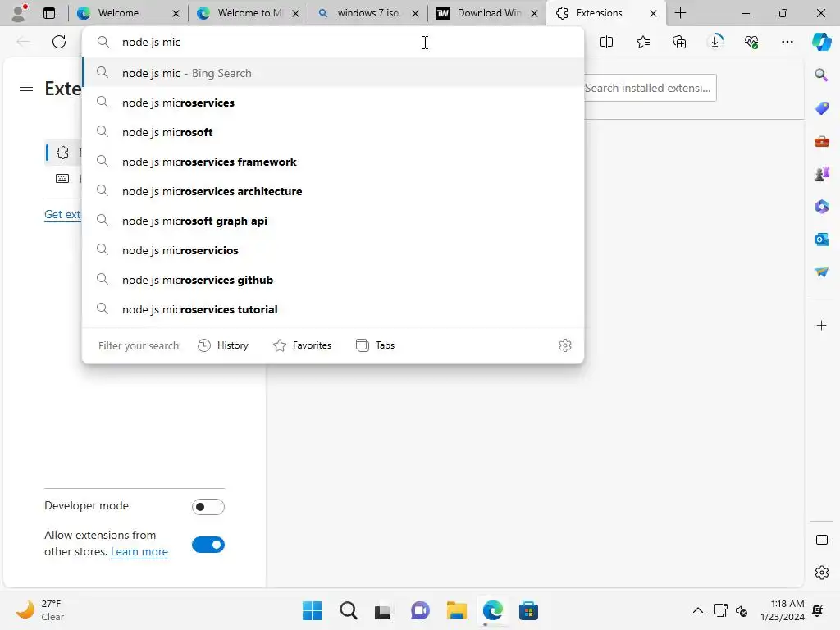Open sidebar Microsoft 365 icon
This screenshot has height=630, width=840.
point(821,207)
